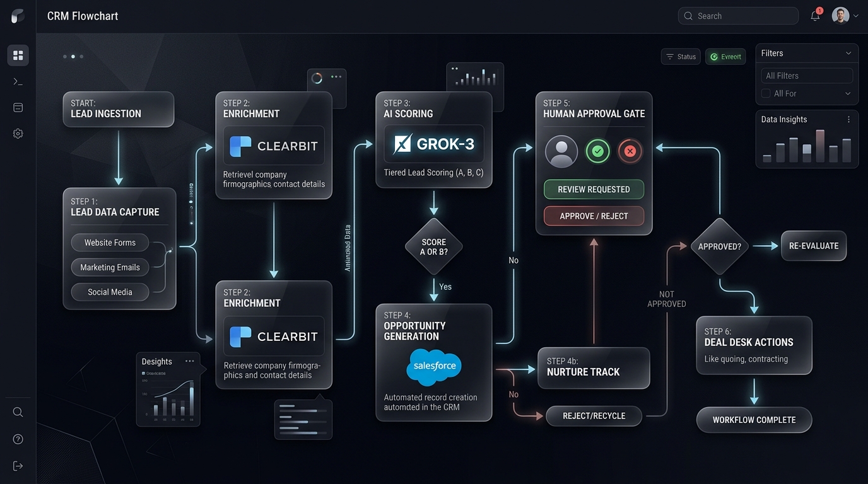Log out using the sidebar exit icon
The height and width of the screenshot is (484, 868).
pyautogui.click(x=18, y=466)
